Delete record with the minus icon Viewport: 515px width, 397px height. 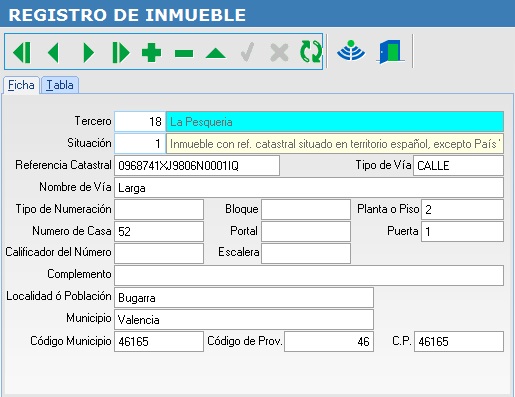[x=184, y=53]
